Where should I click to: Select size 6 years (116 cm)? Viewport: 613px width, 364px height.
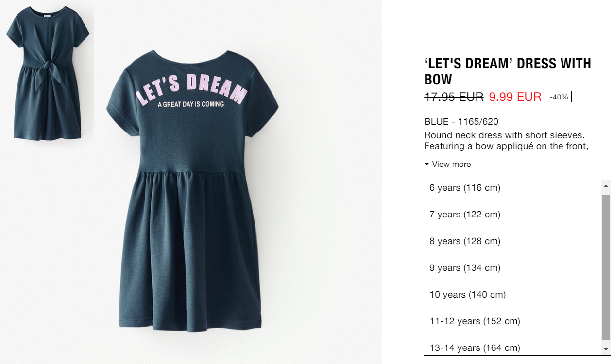tap(513, 188)
